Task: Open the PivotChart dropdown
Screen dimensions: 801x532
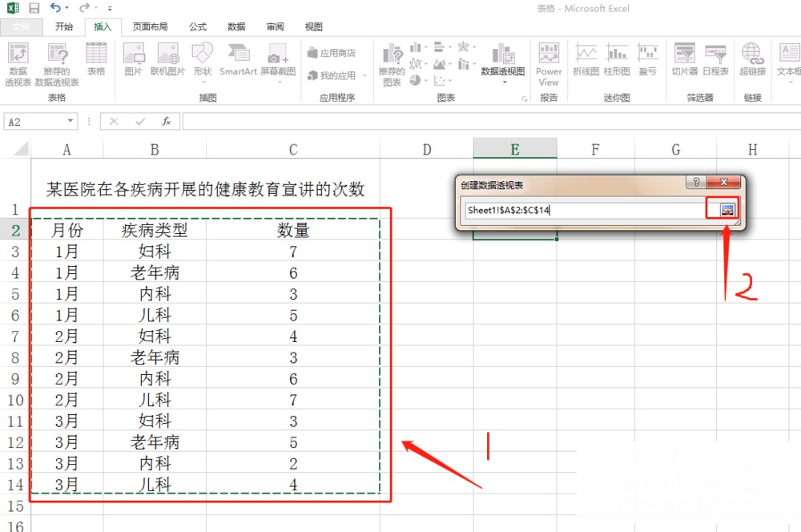Action: click(x=503, y=64)
